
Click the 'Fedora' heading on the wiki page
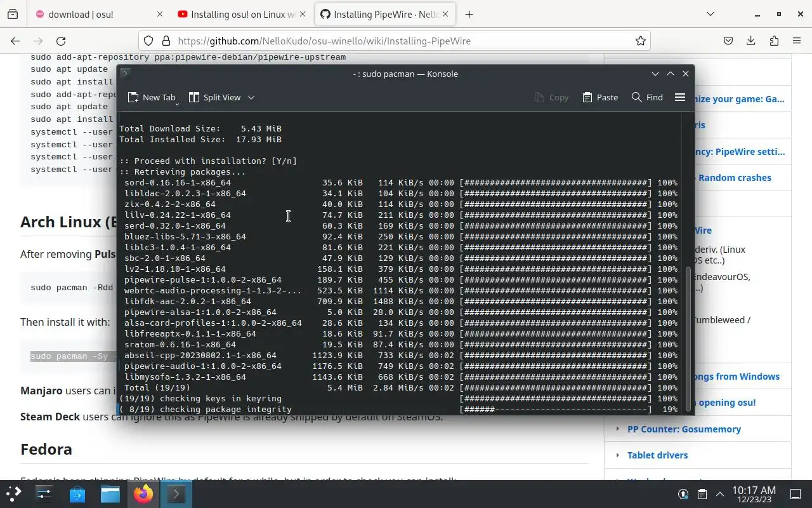click(x=46, y=449)
